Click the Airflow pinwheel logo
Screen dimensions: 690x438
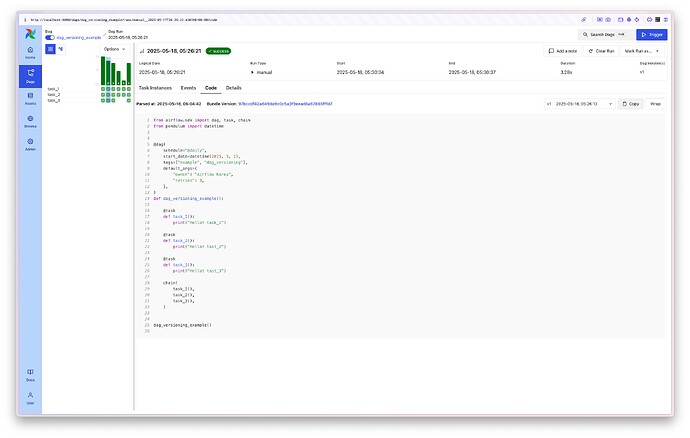tap(30, 34)
